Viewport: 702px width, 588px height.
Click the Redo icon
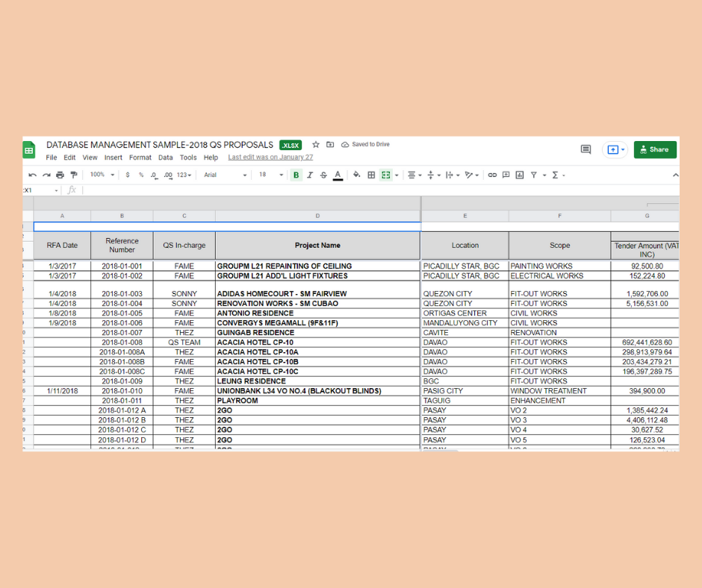coord(46,175)
